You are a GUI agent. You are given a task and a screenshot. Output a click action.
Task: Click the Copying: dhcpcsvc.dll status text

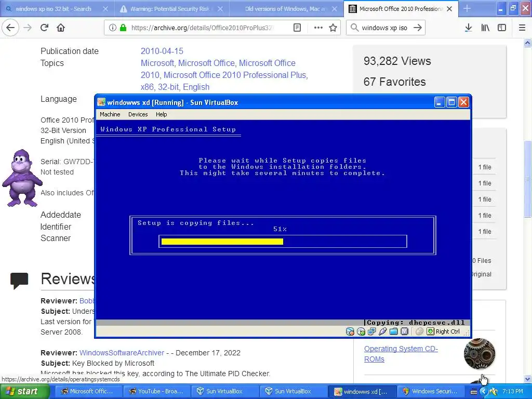[x=416, y=323]
